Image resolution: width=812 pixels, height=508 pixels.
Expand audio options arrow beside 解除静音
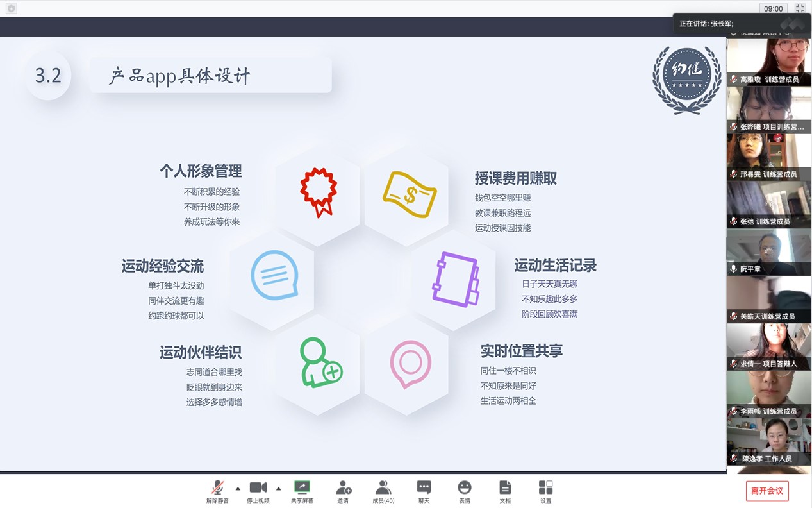(238, 488)
